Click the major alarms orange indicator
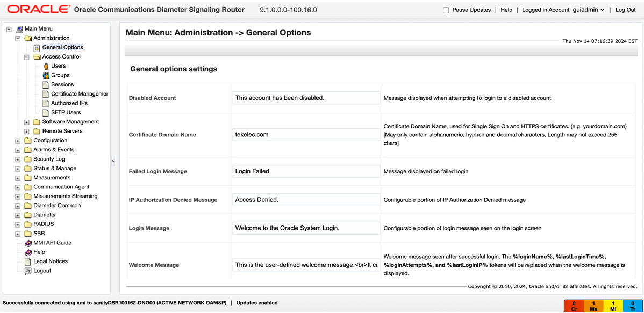 (593, 306)
